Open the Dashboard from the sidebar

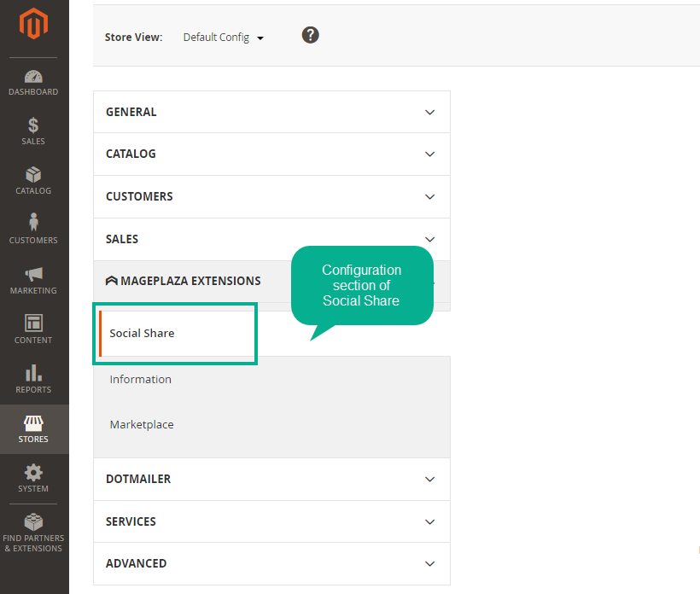[33, 83]
